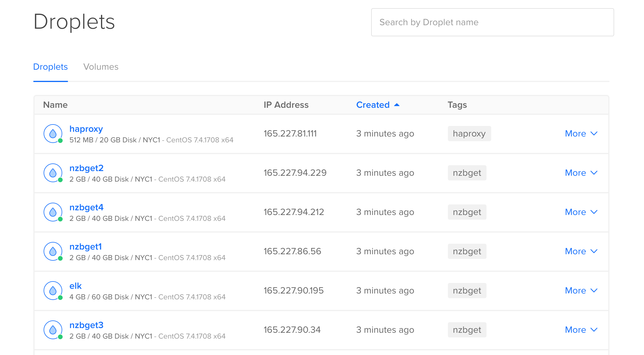Click the nzbget1 droplet icon
Image resolution: width=644 pixels, height=355 pixels.
(x=53, y=251)
